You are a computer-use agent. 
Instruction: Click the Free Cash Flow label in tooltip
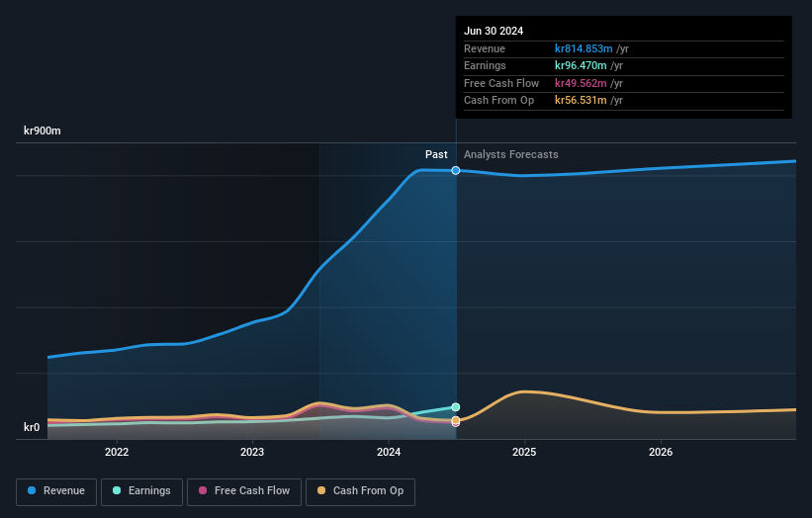501,83
